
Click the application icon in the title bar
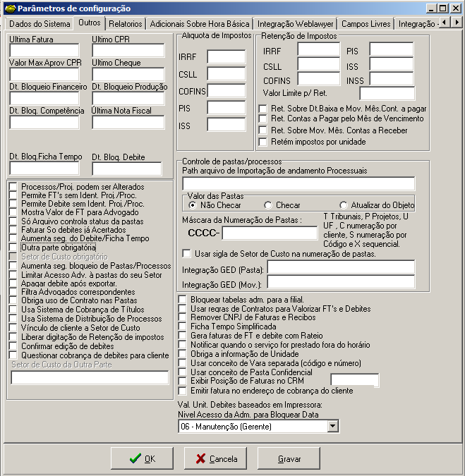click(x=11, y=8)
